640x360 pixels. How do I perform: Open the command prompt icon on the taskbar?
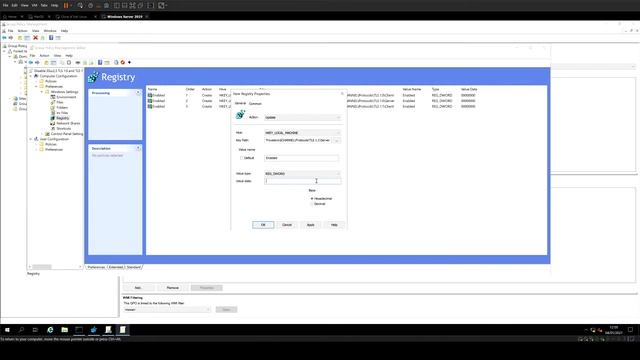coord(79,330)
